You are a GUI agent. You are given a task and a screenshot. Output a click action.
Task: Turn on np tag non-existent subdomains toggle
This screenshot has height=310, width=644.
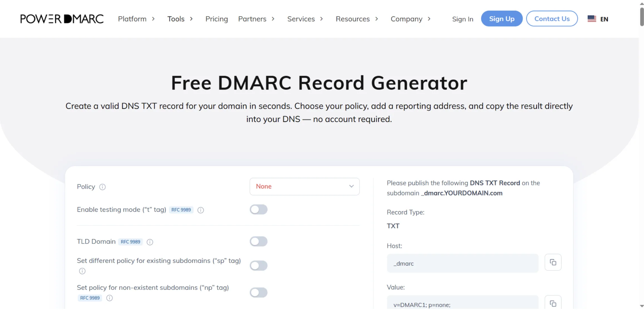click(x=258, y=293)
